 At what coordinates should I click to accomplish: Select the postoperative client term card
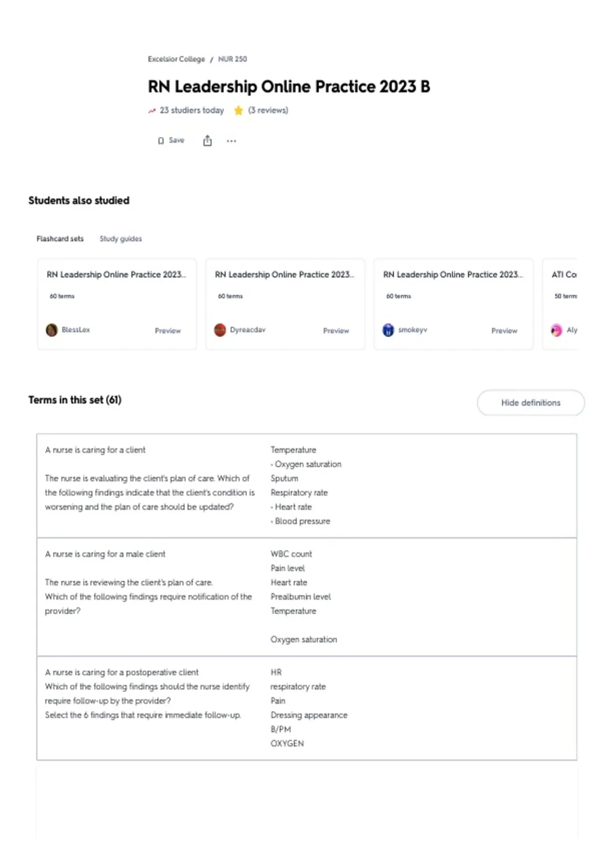pyautogui.click(x=306, y=708)
